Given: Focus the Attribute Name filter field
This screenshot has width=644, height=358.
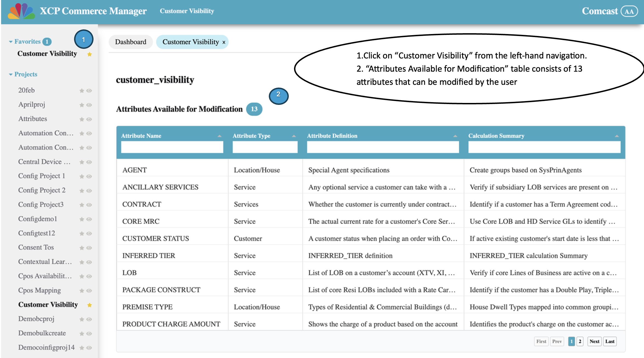Looking at the screenshot, I should pyautogui.click(x=172, y=147).
